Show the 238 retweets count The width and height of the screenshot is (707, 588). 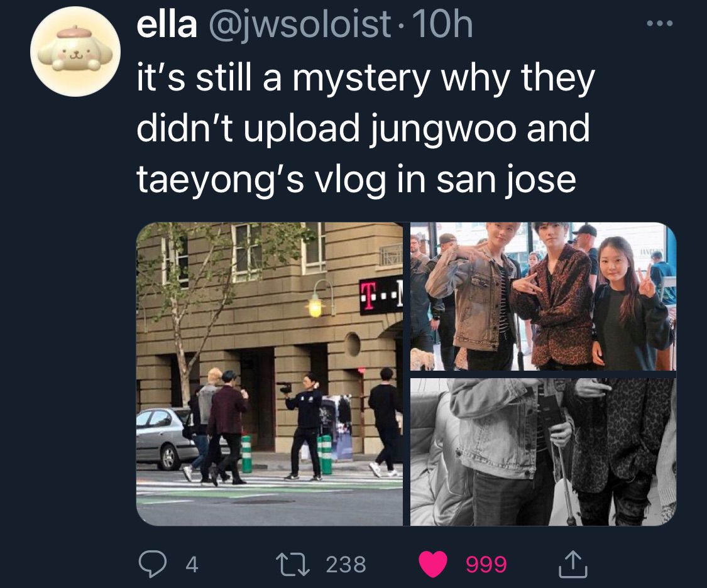[x=346, y=564]
